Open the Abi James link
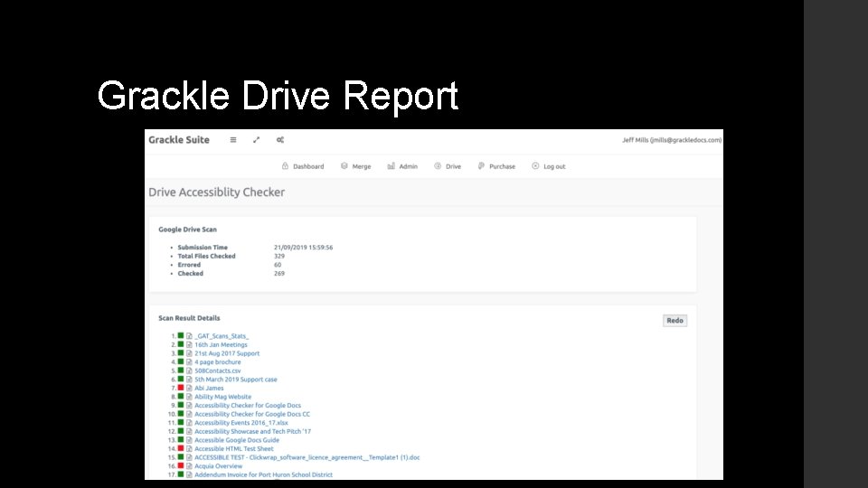The height and width of the screenshot is (488, 868). (x=209, y=388)
